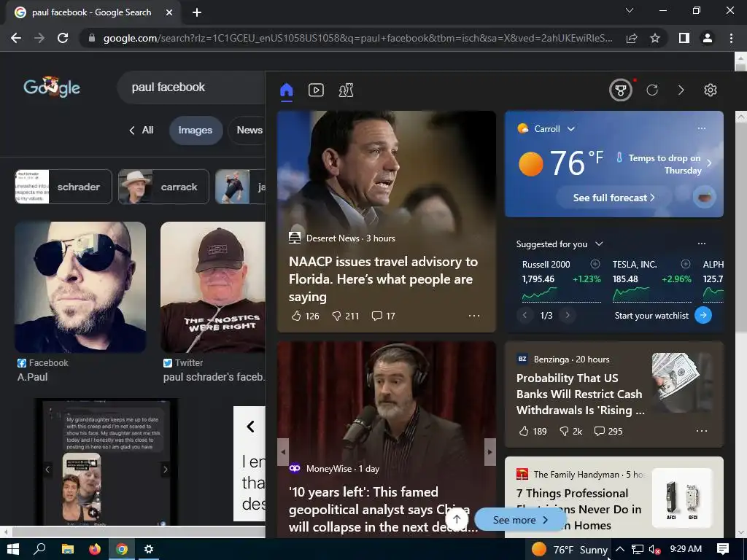Select the Images search tab
Viewport: 747px width, 560px height.
196,130
